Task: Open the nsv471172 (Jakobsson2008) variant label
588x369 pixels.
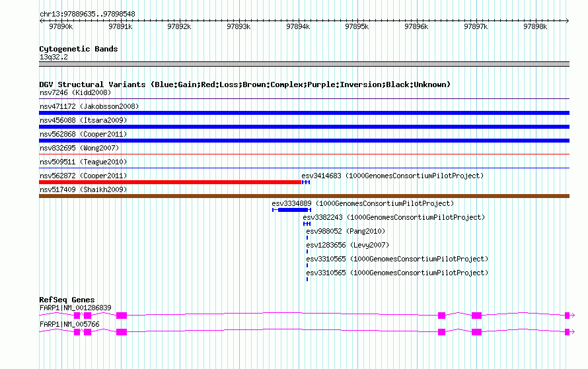Action: coord(89,106)
